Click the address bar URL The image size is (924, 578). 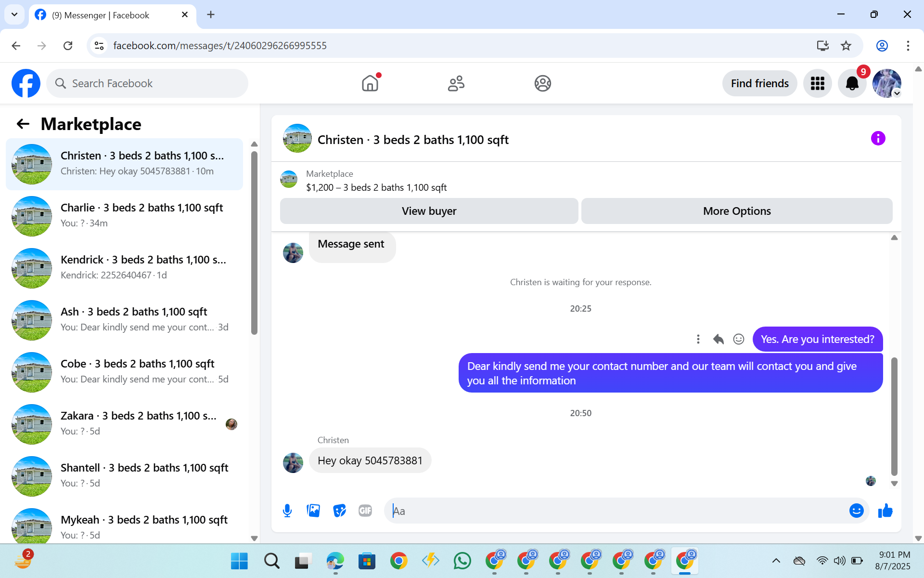[220, 46]
